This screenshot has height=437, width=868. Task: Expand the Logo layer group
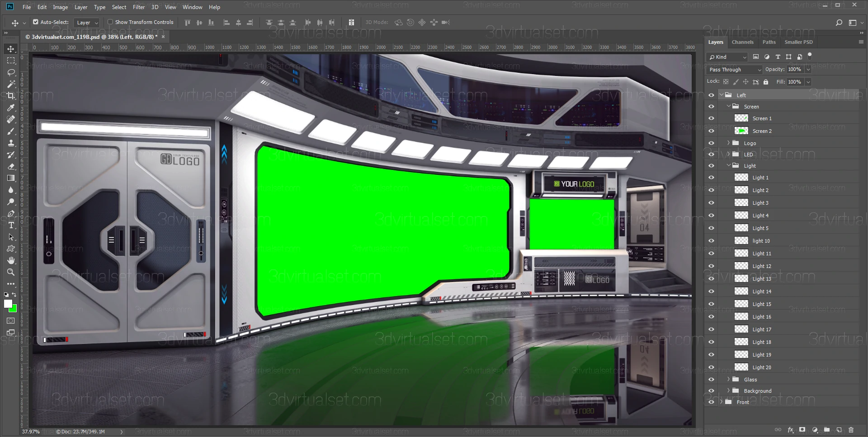pos(728,143)
